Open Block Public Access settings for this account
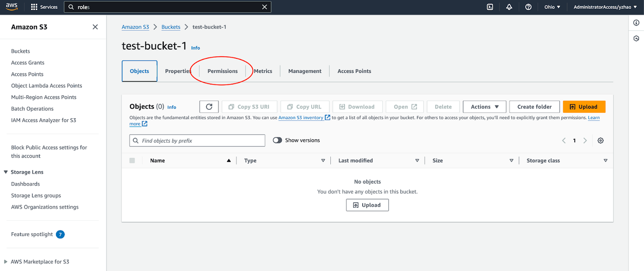The width and height of the screenshot is (644, 271). pos(49,152)
